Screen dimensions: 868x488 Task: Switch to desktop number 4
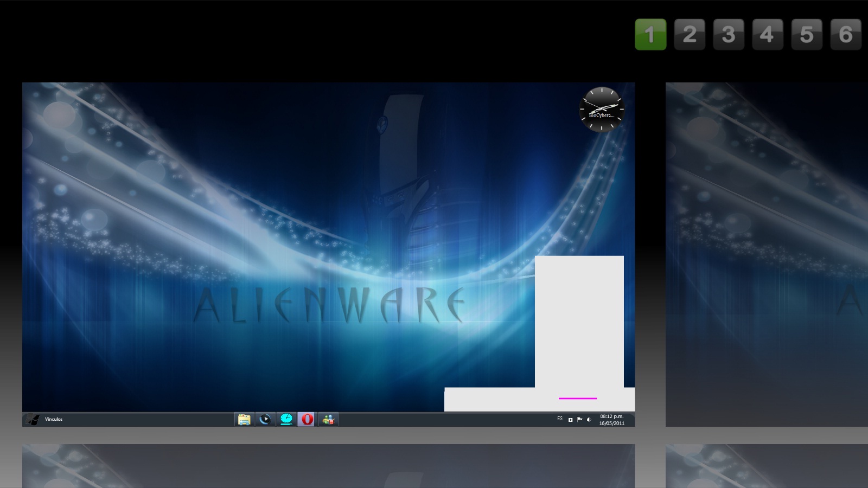point(768,35)
